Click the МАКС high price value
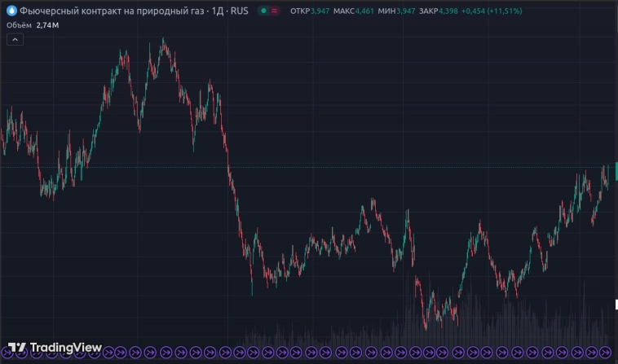618x364 pixels. [364, 11]
